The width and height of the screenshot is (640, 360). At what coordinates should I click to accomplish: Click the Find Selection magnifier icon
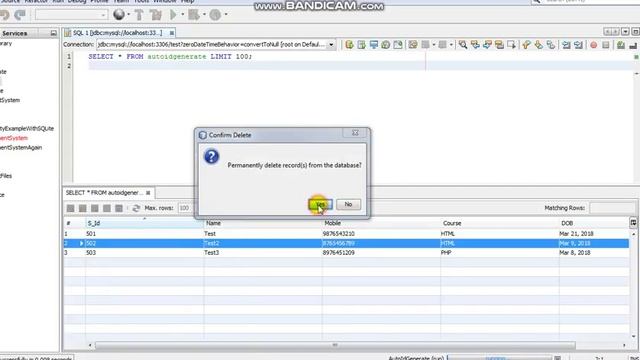[x=462, y=44]
